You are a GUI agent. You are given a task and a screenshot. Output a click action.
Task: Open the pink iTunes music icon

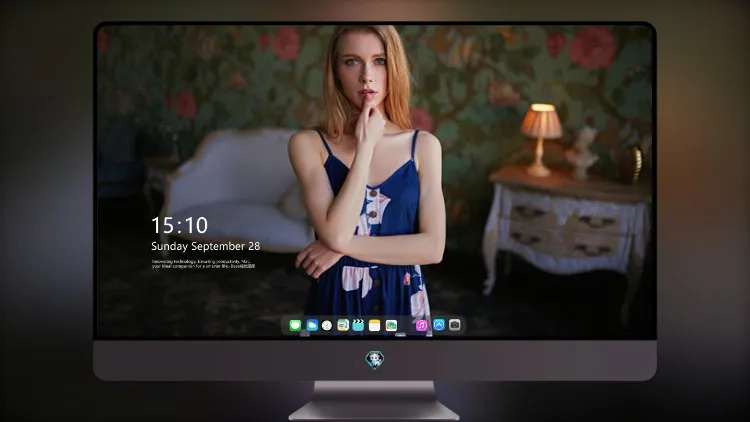421,325
